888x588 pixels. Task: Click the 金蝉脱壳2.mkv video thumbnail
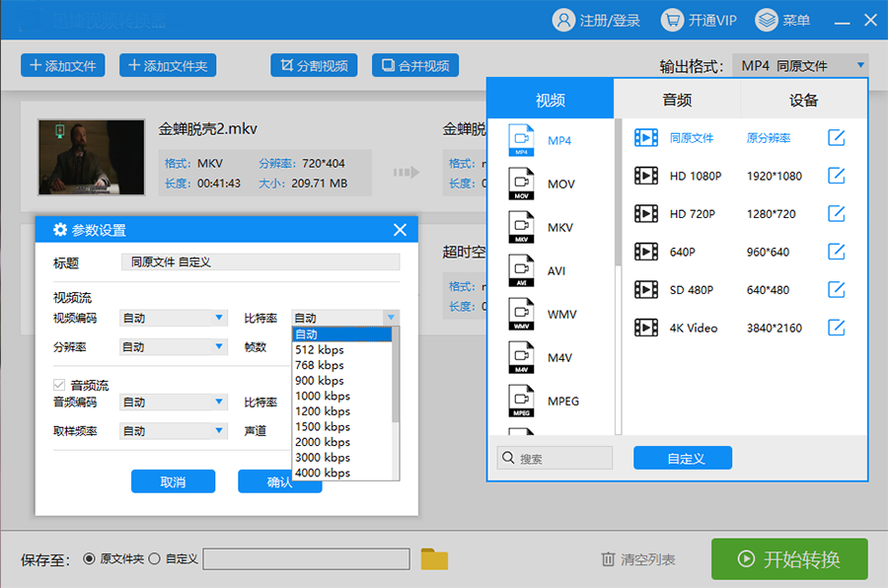(91, 157)
